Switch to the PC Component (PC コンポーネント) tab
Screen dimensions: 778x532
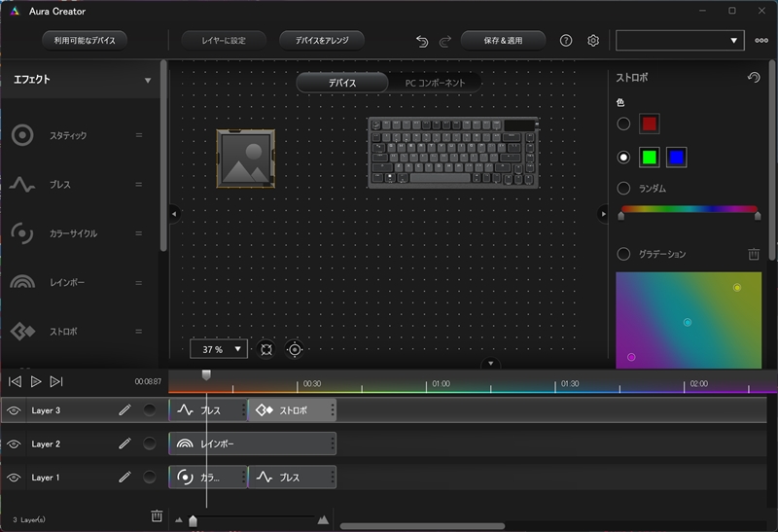(435, 83)
